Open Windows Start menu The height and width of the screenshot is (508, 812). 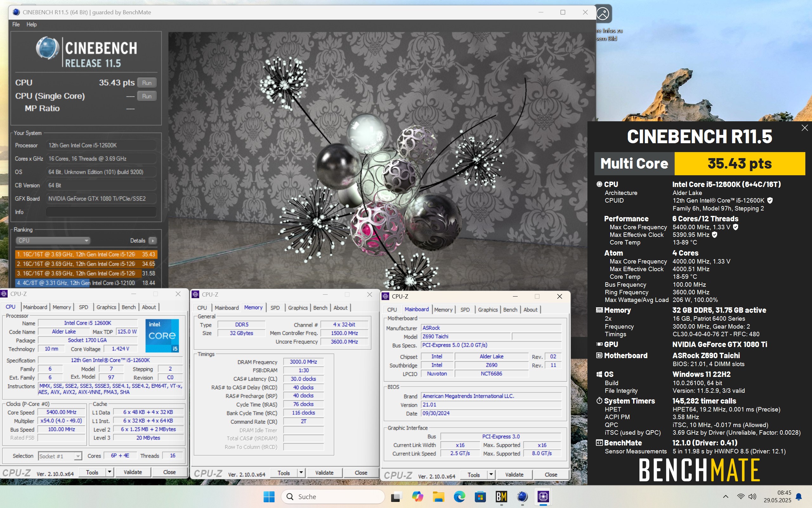(269, 497)
